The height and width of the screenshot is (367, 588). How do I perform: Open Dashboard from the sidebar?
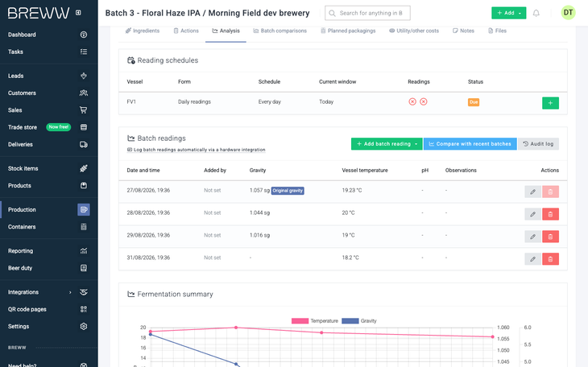pos(22,35)
